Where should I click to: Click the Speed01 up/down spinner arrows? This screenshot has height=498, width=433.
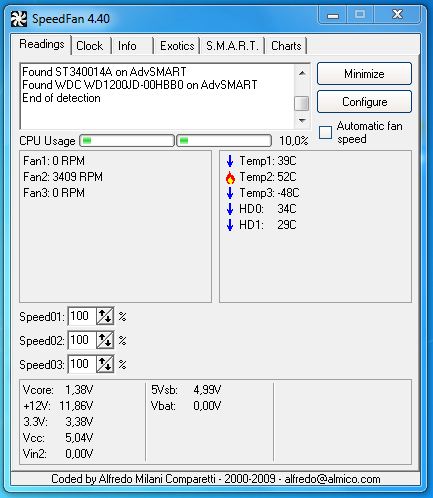click(105, 316)
